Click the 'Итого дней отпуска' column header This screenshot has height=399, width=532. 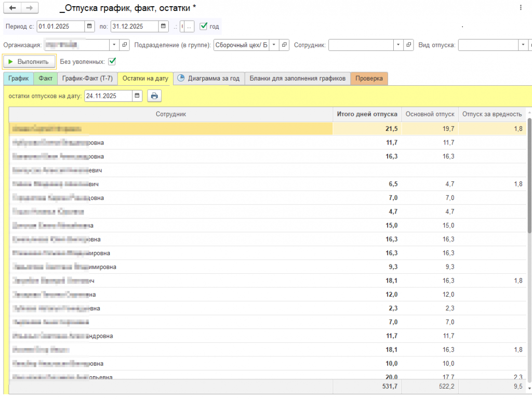[367, 114]
